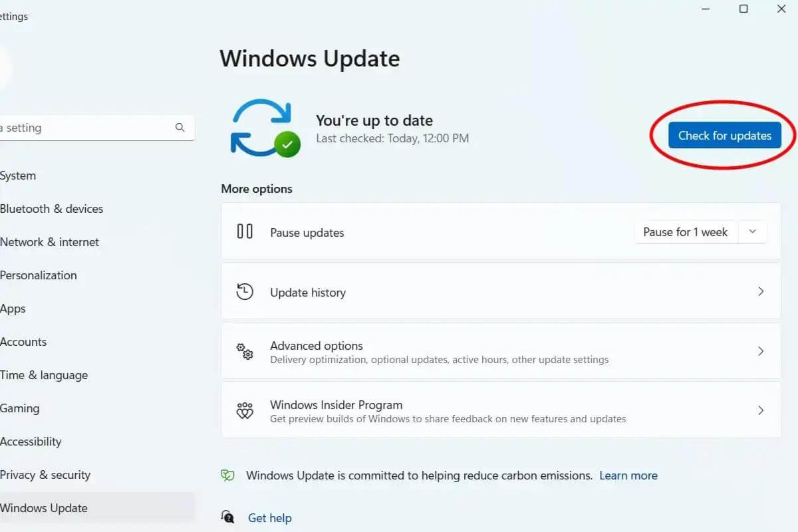Click inside the Find a setting search field
The image size is (798, 532).
86,127
